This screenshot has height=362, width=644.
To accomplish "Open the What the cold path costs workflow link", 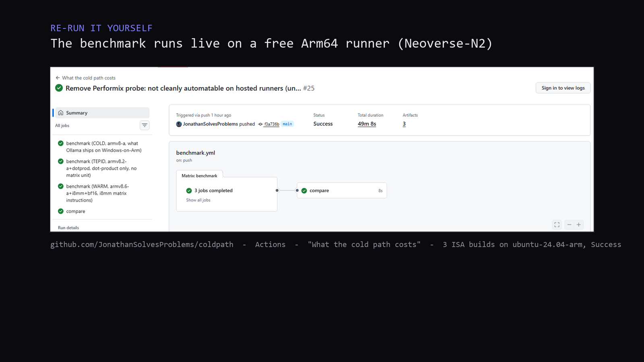I will click(89, 78).
